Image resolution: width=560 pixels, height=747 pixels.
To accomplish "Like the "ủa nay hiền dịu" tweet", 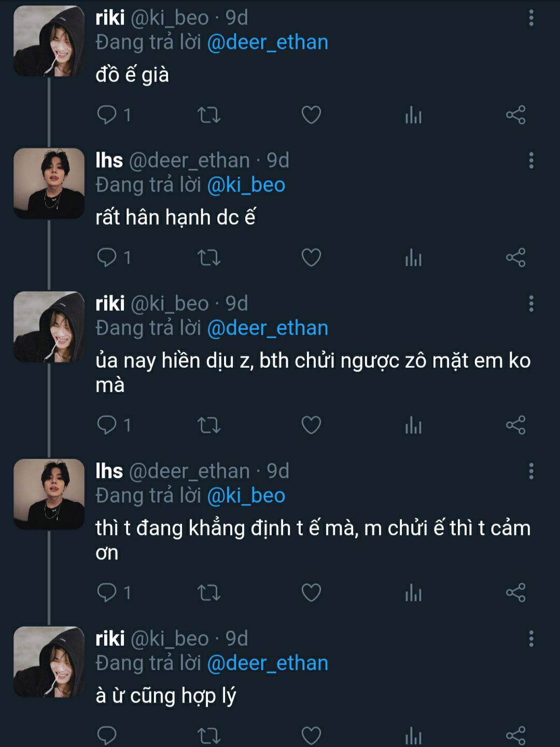I will tap(311, 425).
